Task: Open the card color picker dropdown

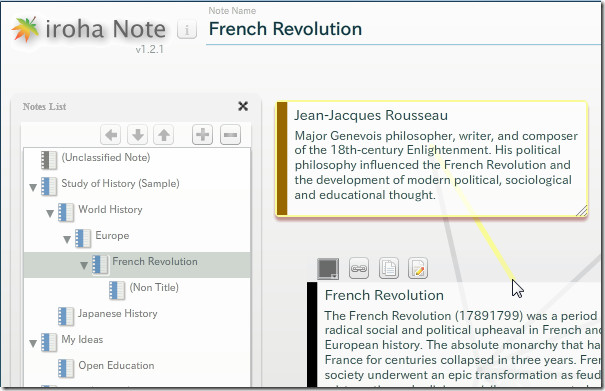Action: 328,269
